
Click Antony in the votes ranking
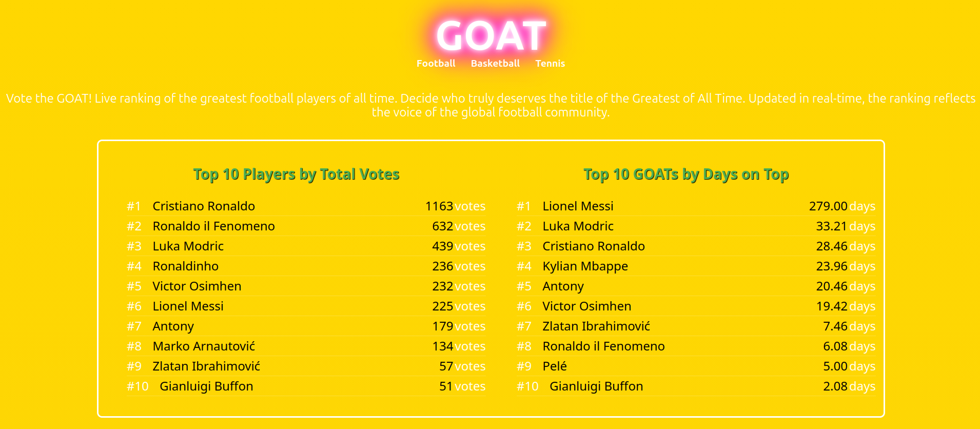pos(173,326)
